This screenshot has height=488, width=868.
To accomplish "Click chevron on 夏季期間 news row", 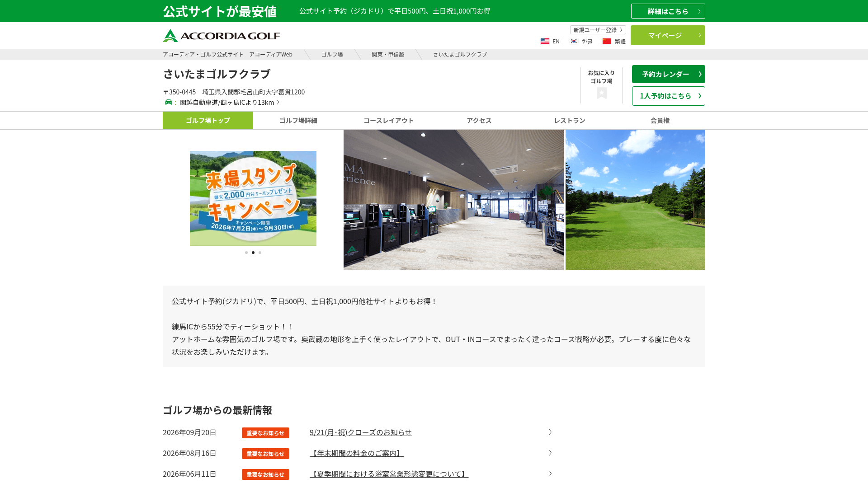I will (550, 474).
